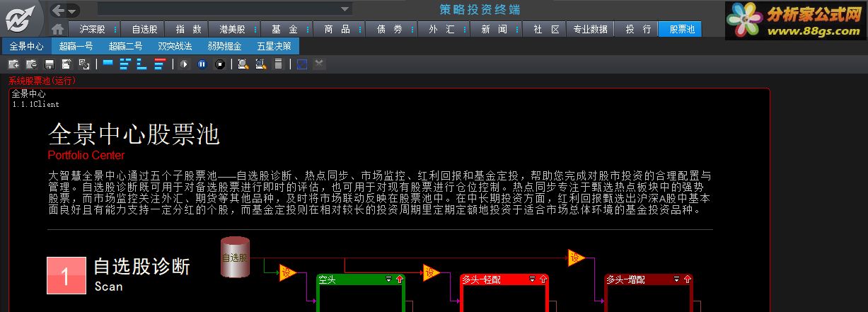This screenshot has width=868, height=312.
Task: Click the first magnifier search toolbar icon
Action: (x=243, y=64)
